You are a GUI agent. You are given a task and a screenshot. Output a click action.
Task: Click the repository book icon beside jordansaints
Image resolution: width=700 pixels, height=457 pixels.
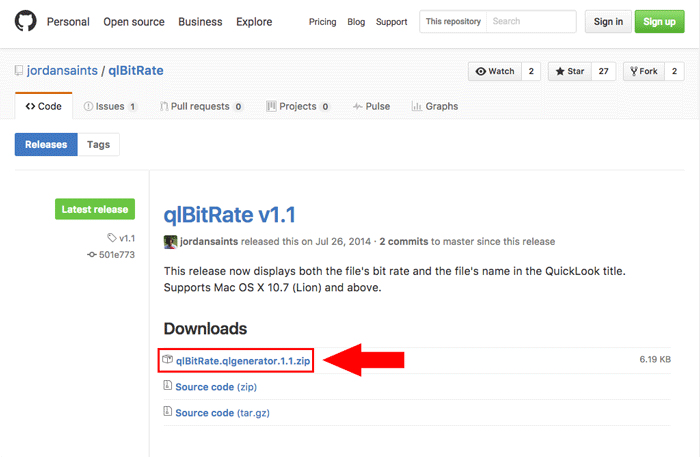click(19, 71)
